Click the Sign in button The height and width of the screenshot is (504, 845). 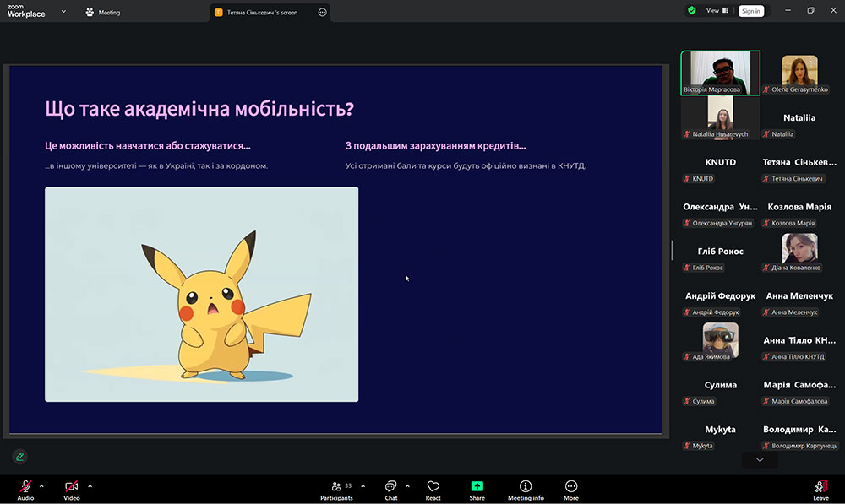750,11
